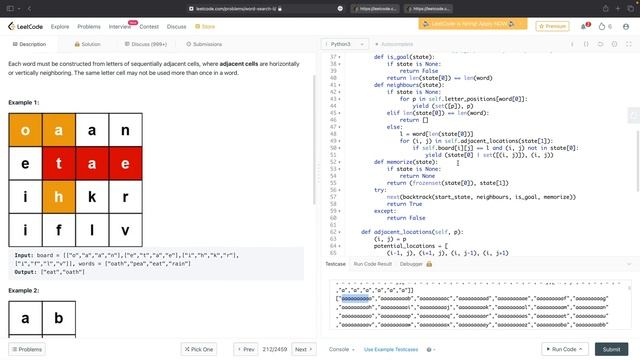The width and height of the screenshot is (640, 360).
Task: Click the code editor scrollbar
Action: tap(638, 160)
